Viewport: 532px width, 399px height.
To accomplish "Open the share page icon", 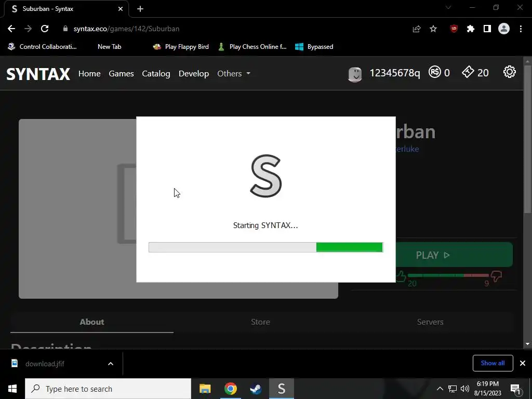I will coord(417,29).
